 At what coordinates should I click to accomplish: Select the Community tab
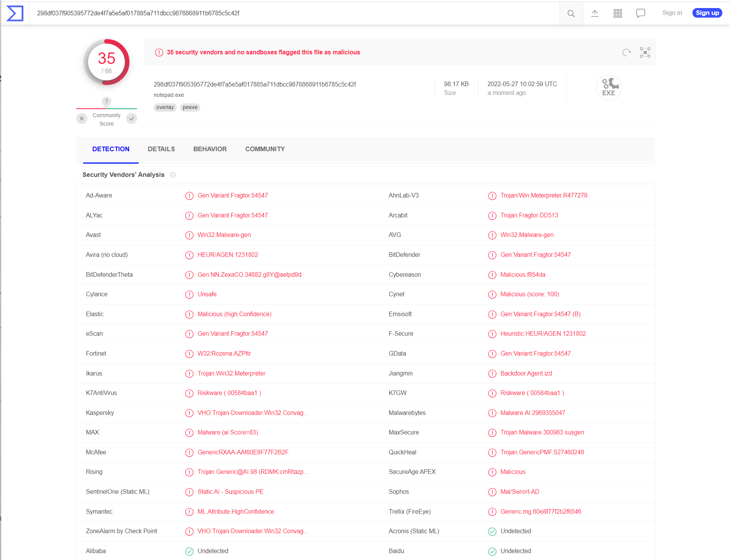pyautogui.click(x=265, y=149)
